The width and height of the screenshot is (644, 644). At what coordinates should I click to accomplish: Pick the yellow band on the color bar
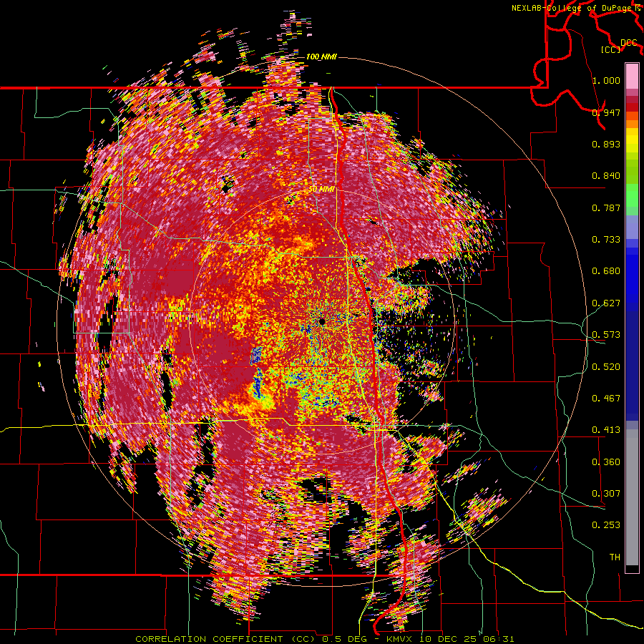(632, 141)
